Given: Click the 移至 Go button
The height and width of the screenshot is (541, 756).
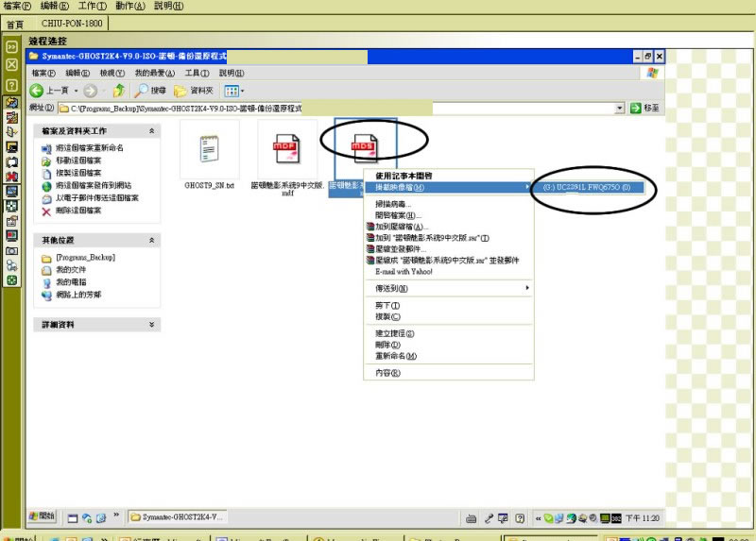Looking at the screenshot, I should 644,108.
